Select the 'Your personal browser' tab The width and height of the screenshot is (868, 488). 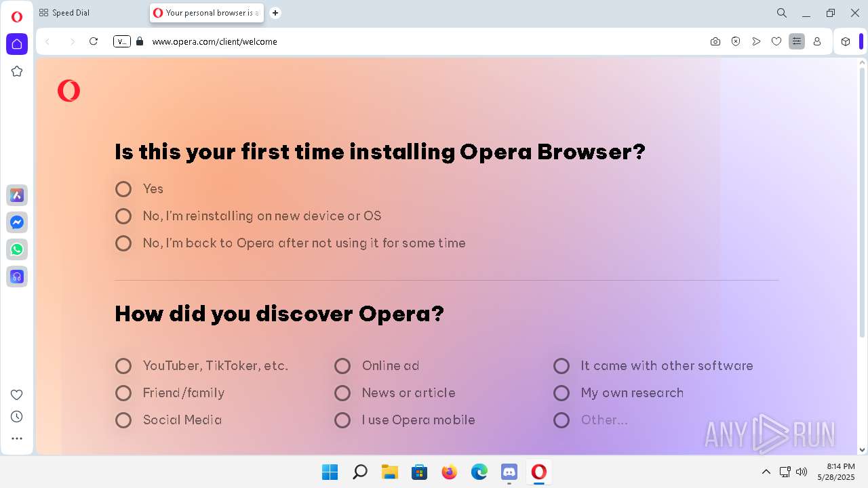[x=206, y=13]
